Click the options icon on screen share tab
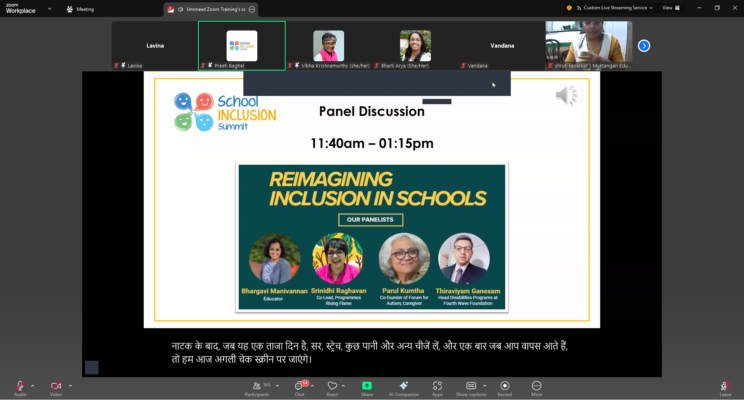The image size is (744, 400). (252, 9)
